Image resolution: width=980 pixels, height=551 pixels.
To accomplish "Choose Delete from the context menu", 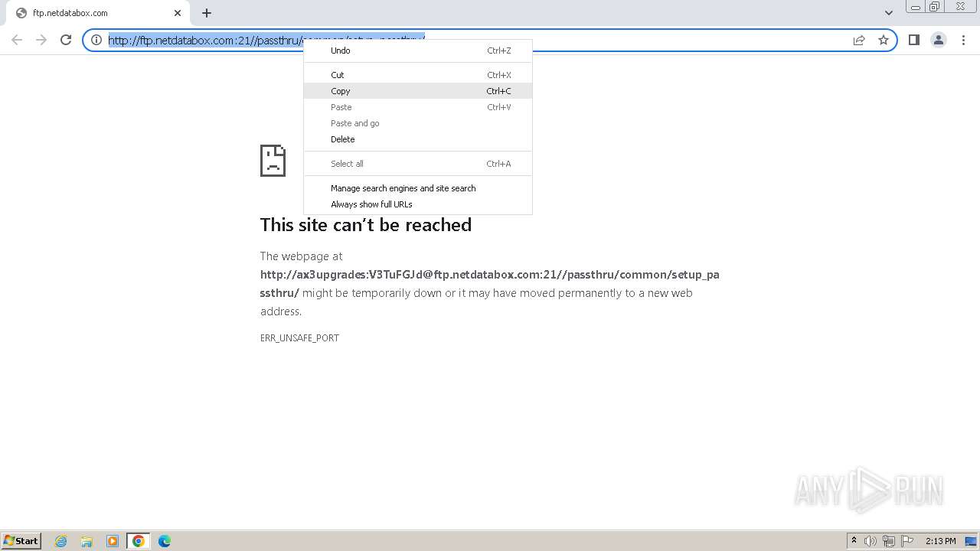I will point(418,139).
